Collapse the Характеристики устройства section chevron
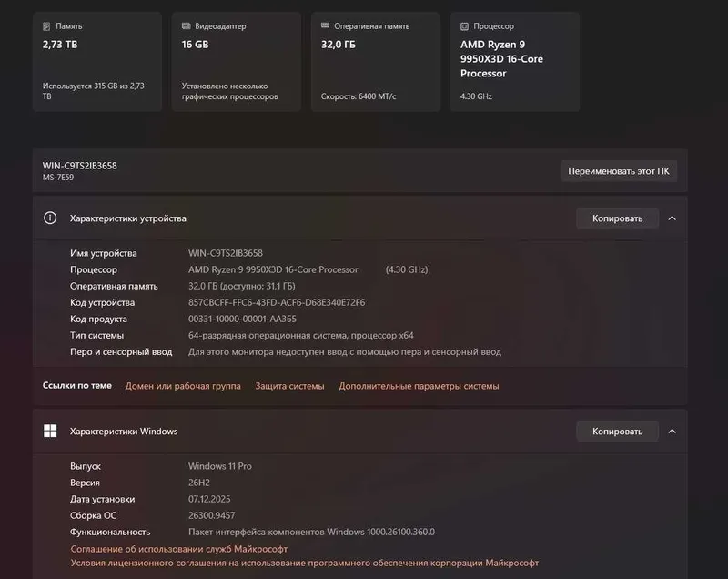Viewport: 728px width, 579px height. point(672,218)
